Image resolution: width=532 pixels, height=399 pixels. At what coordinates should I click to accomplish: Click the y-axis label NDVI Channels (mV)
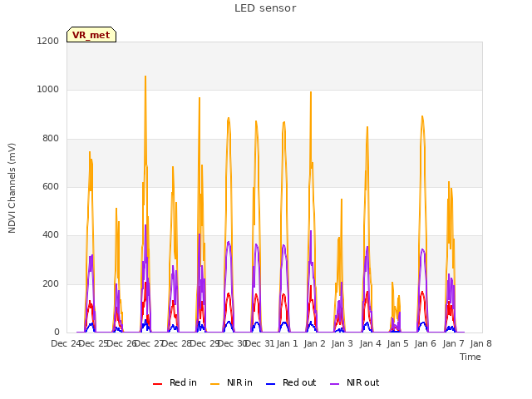(12, 188)
